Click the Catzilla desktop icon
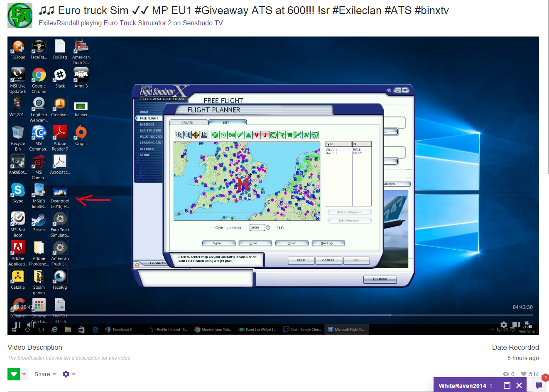The height and width of the screenshot is (392, 549). pos(18,279)
